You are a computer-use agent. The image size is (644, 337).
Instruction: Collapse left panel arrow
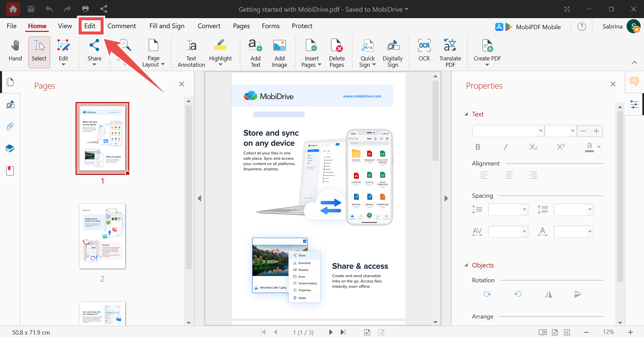coord(199,198)
